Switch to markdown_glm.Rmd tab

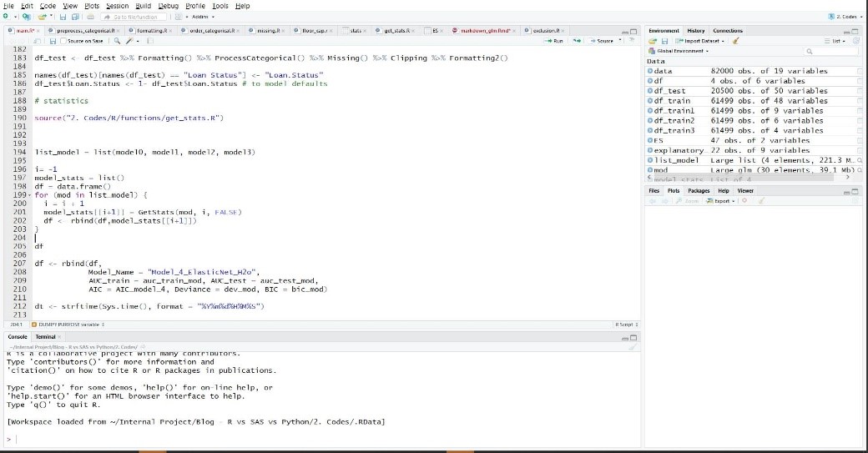click(484, 31)
